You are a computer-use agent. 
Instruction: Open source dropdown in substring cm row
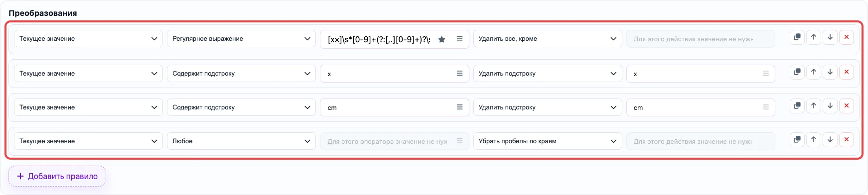[x=88, y=107]
